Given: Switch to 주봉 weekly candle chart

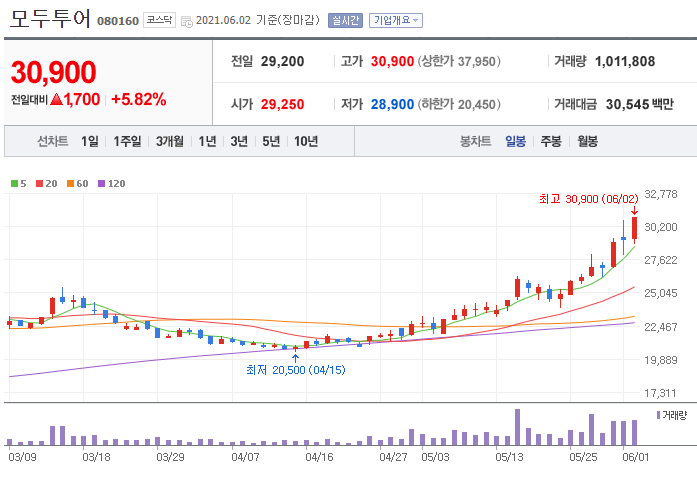Looking at the screenshot, I should click(551, 141).
